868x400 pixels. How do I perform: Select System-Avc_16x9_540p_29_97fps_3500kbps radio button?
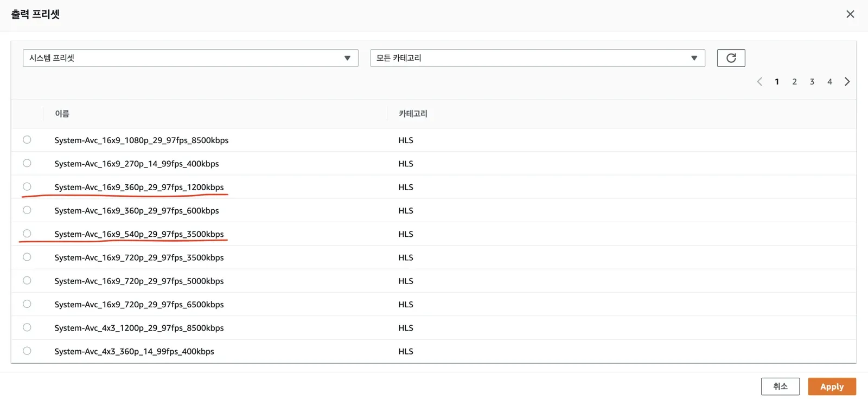coord(27,234)
